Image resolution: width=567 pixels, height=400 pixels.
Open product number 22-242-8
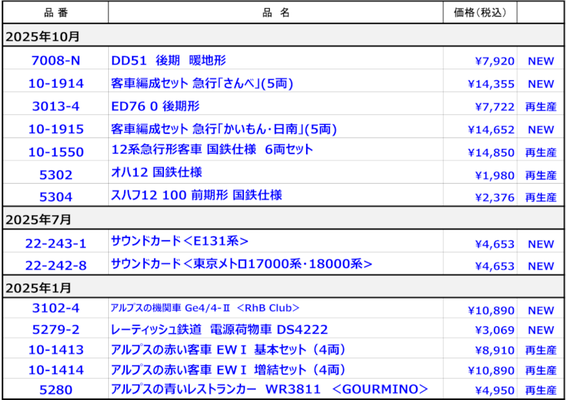pyautogui.click(x=56, y=266)
